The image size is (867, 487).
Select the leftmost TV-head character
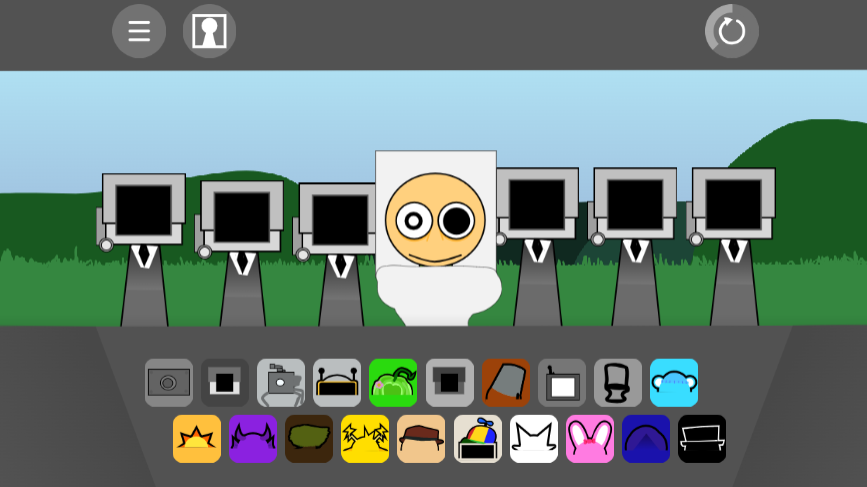pyautogui.click(x=144, y=240)
